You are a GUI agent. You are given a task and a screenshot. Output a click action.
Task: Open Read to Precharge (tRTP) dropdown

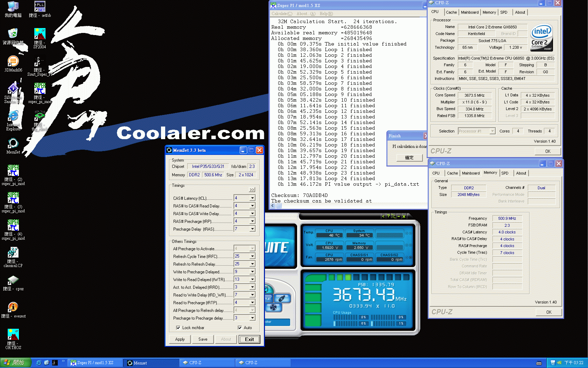coord(252,302)
